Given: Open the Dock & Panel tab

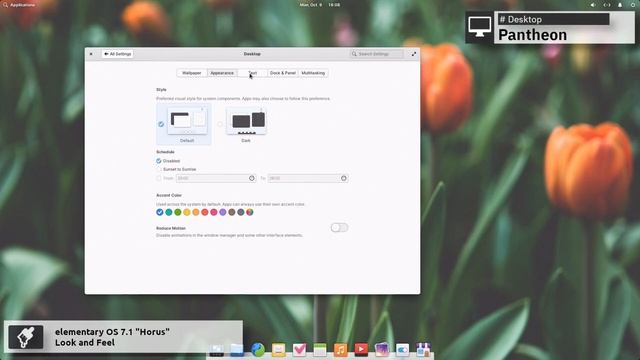Looking at the screenshot, I should (282, 73).
